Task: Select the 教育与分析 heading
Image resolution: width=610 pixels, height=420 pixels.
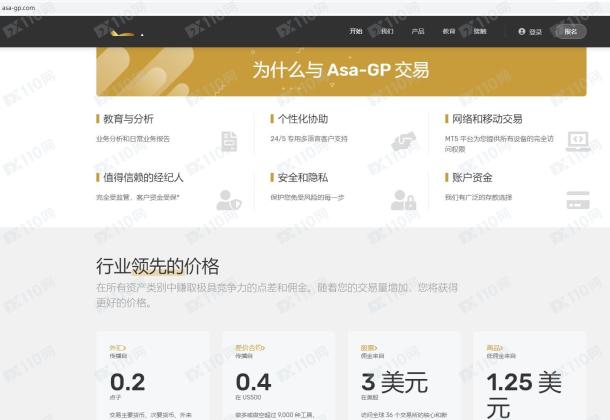Action: point(128,119)
